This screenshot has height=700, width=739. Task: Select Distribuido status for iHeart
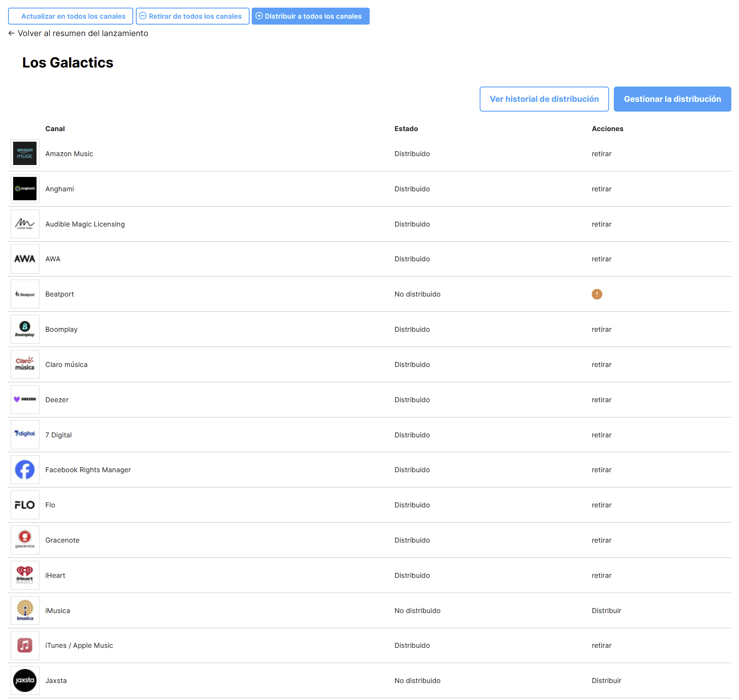coord(412,575)
